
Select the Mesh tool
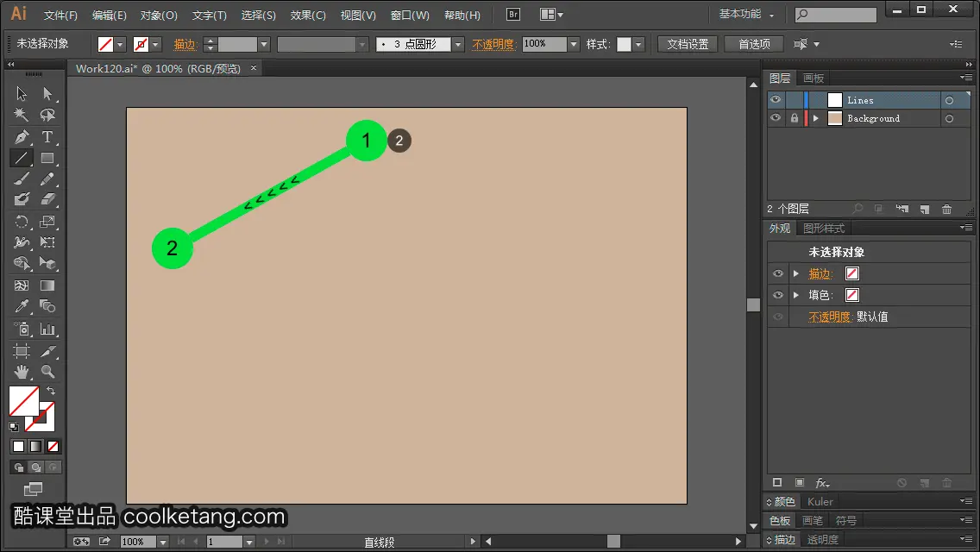pos(22,285)
